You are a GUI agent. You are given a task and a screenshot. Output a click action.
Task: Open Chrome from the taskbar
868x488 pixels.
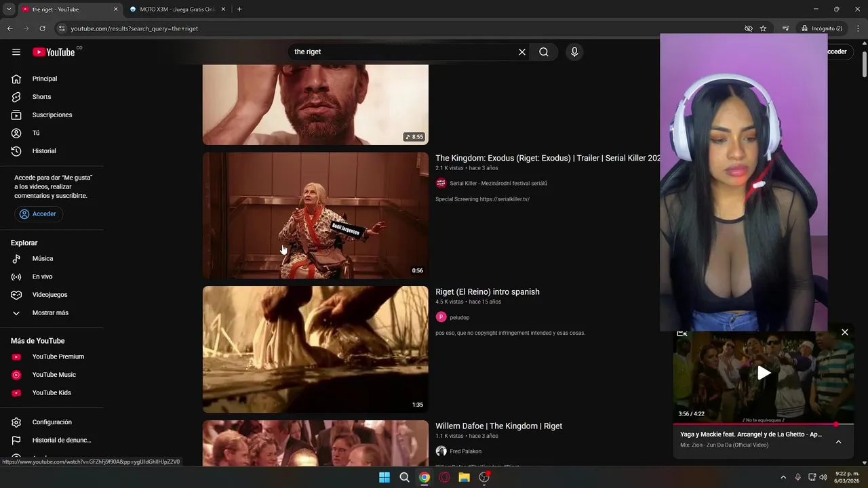[x=425, y=477]
